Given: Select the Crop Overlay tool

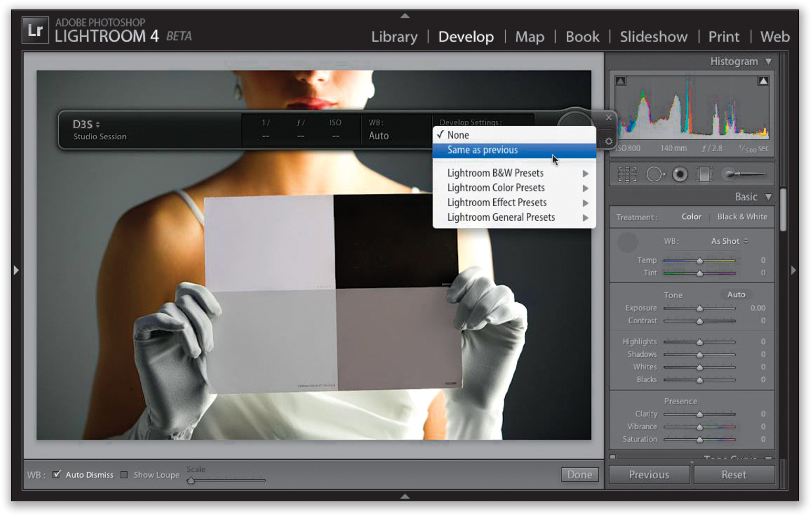Looking at the screenshot, I should [x=627, y=174].
